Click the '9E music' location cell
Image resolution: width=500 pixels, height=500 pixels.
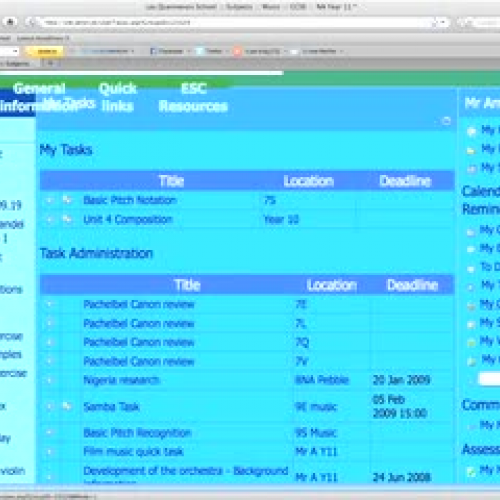[316, 407]
